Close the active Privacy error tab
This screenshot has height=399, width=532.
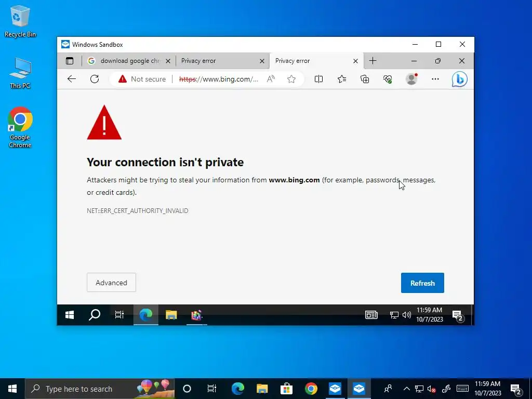(355, 61)
